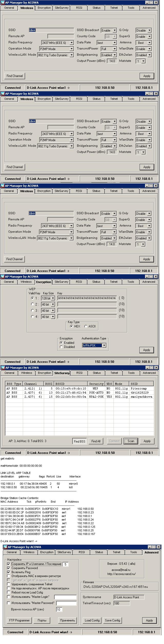Open the Status tab in the SiteSurvey window
This screenshot has height=644, width=164.
97,373
